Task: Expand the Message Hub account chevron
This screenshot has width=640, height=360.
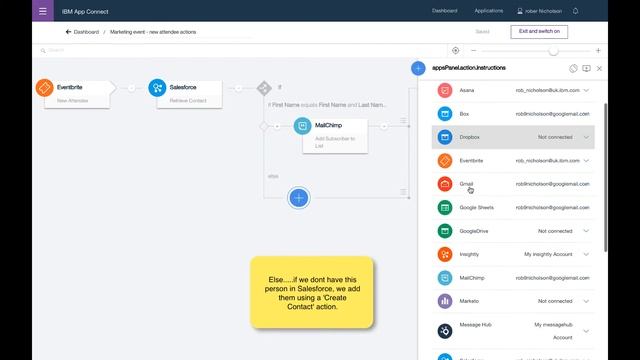Action: coord(586,331)
